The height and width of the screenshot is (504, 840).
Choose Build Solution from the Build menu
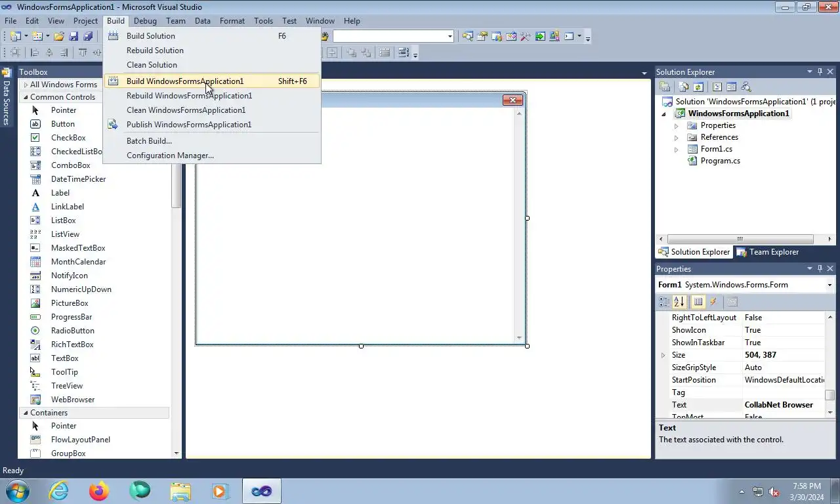coord(212,36)
